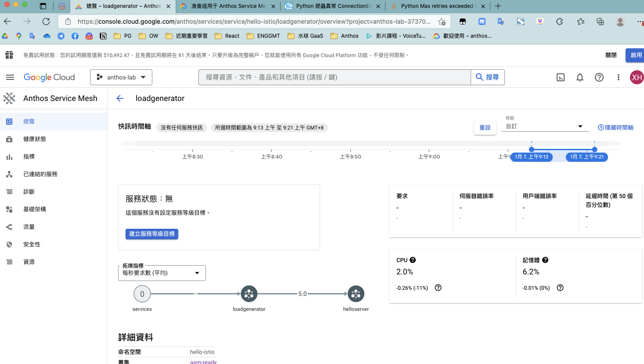Open 流量 in the sidebar
The width and height of the screenshot is (644, 364).
(29, 227)
